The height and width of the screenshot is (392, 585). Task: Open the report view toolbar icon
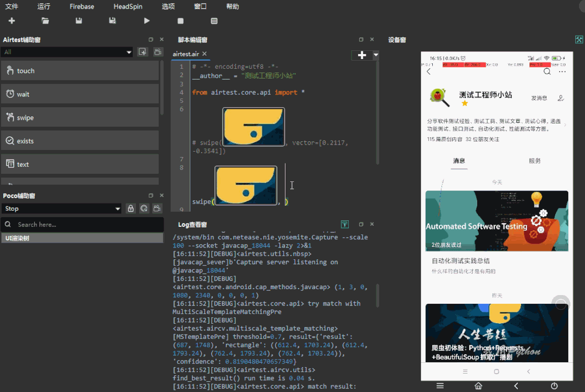click(x=214, y=21)
